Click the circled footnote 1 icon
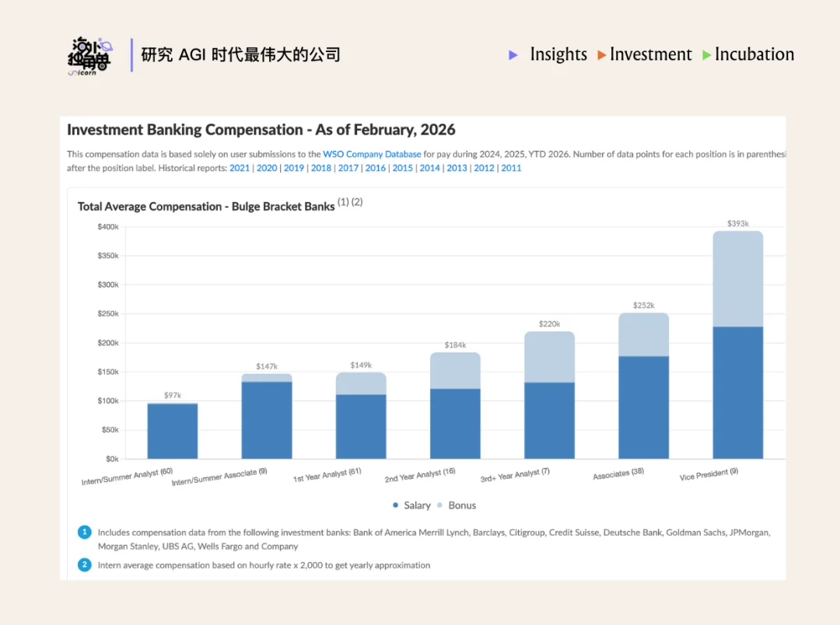 point(84,532)
